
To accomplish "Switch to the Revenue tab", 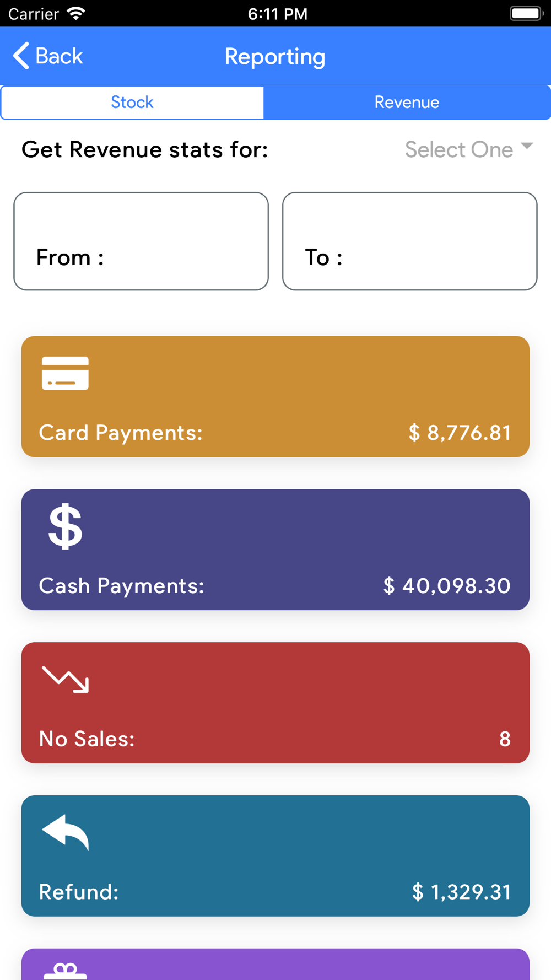I will coord(407,102).
